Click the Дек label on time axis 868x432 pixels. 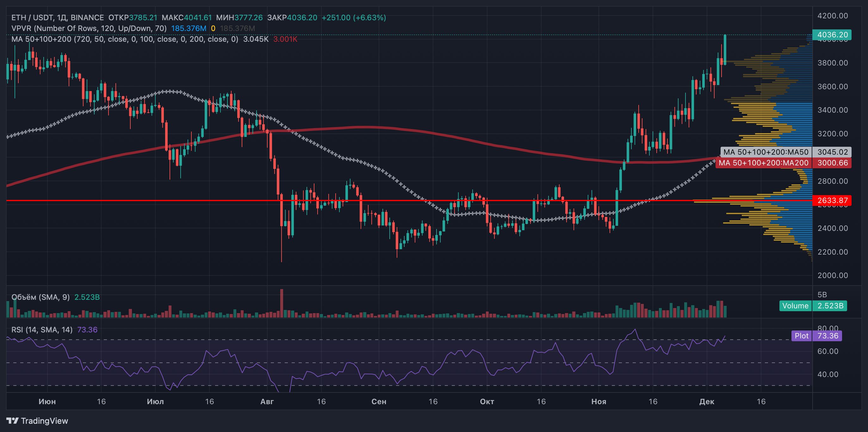(707, 401)
